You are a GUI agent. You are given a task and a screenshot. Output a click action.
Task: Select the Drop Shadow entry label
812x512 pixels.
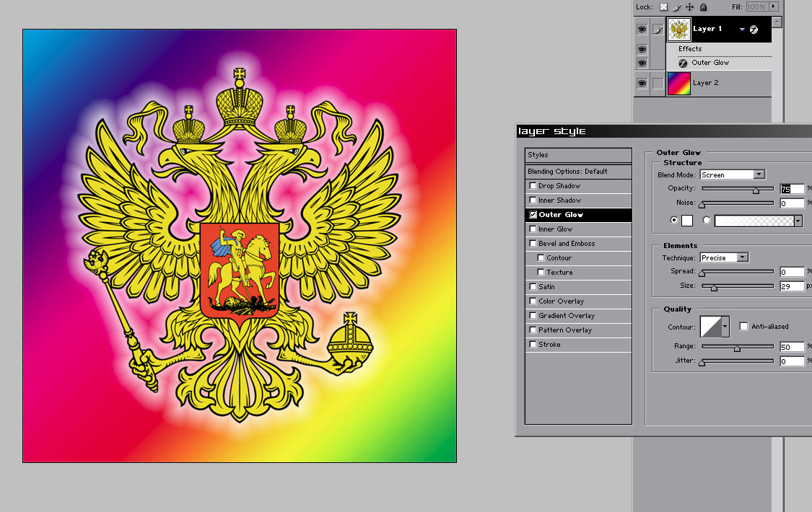559,185
